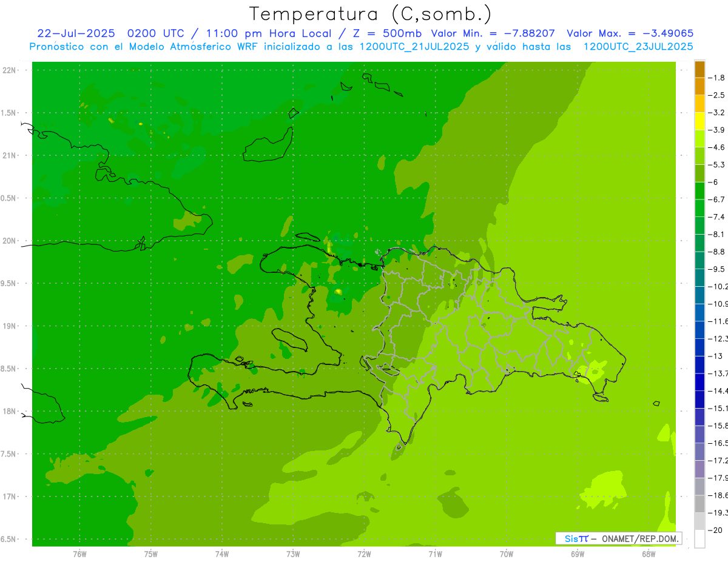Click the '-1.8' colorbar value label
The width and height of the screenshot is (728, 562).
[x=716, y=78]
